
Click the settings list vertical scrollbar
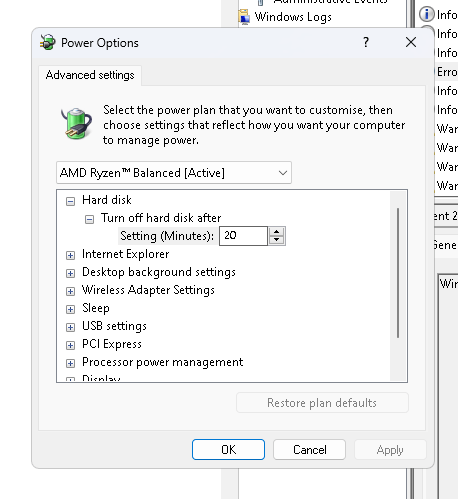coord(398,273)
